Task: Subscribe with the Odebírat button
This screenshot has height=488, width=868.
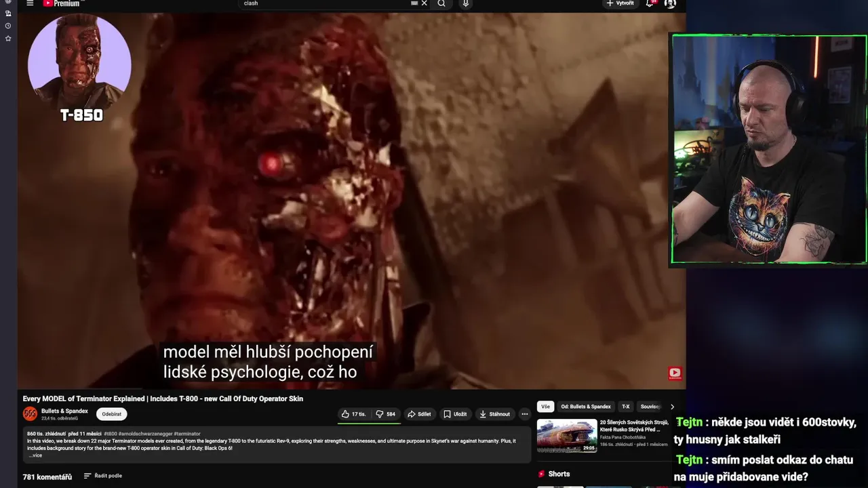Action: (111, 414)
